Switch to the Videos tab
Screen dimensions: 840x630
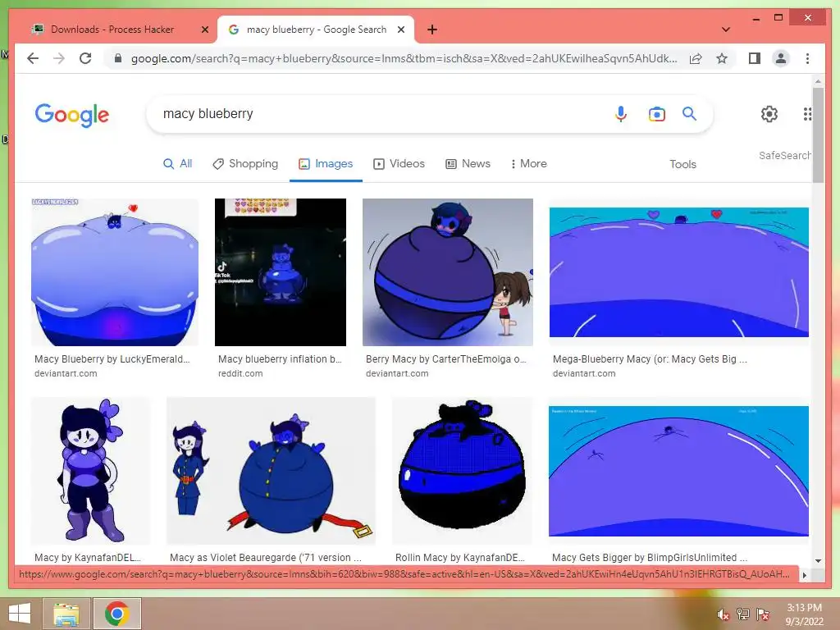399,164
